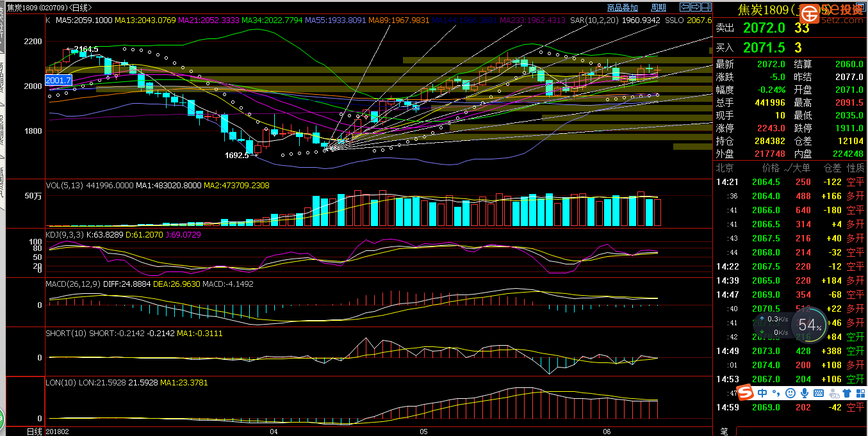Click the 54% floating speed monitor circle
This screenshot has height=436, width=868.
click(809, 325)
